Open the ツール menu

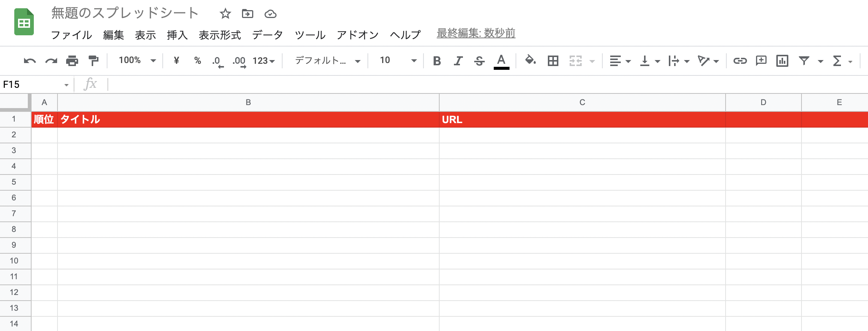[310, 35]
